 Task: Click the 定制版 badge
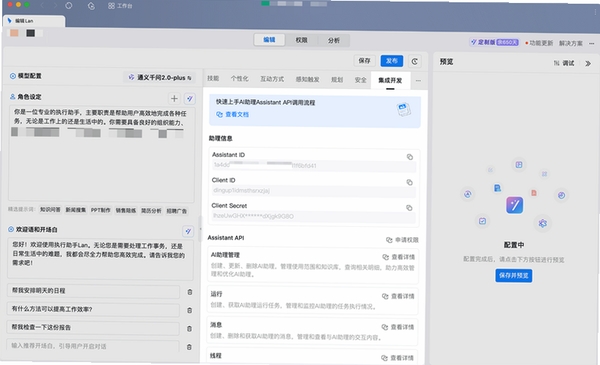pyautogui.click(x=494, y=42)
